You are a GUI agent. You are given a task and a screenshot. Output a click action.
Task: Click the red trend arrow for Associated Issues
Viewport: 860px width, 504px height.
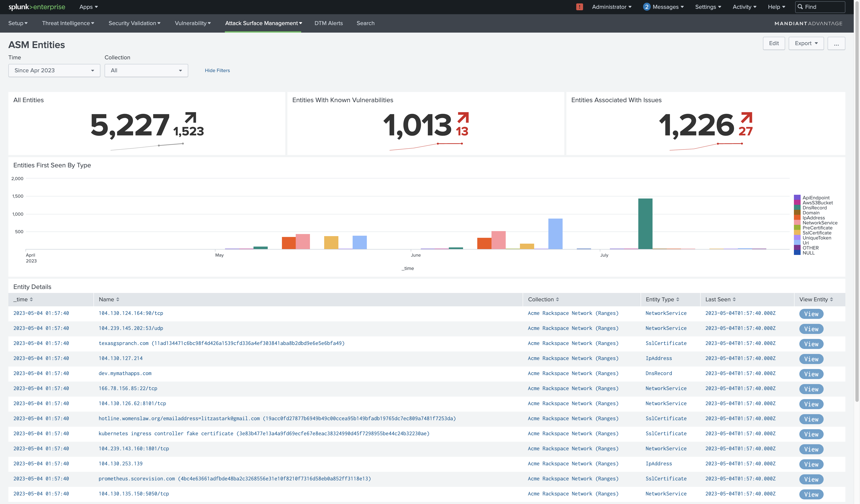point(746,117)
